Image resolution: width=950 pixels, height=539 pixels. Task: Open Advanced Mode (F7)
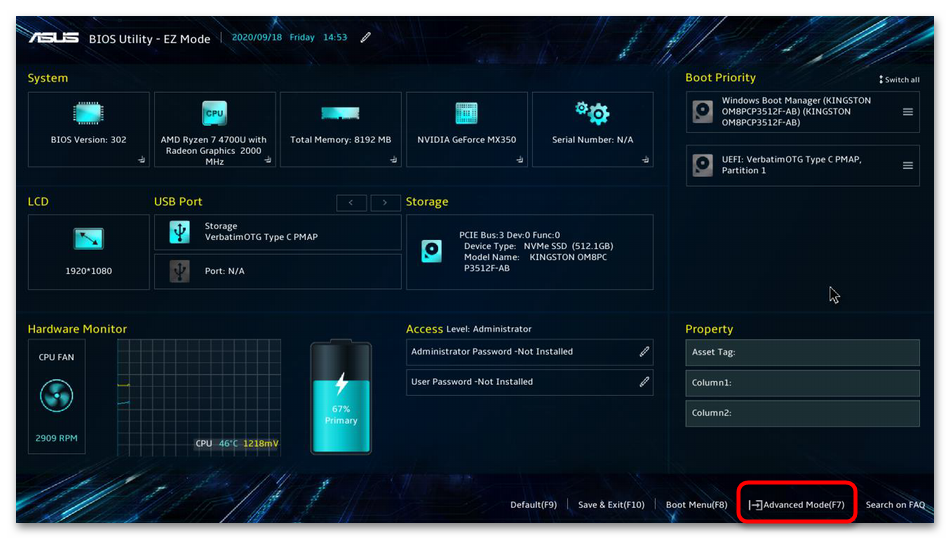[x=797, y=505]
